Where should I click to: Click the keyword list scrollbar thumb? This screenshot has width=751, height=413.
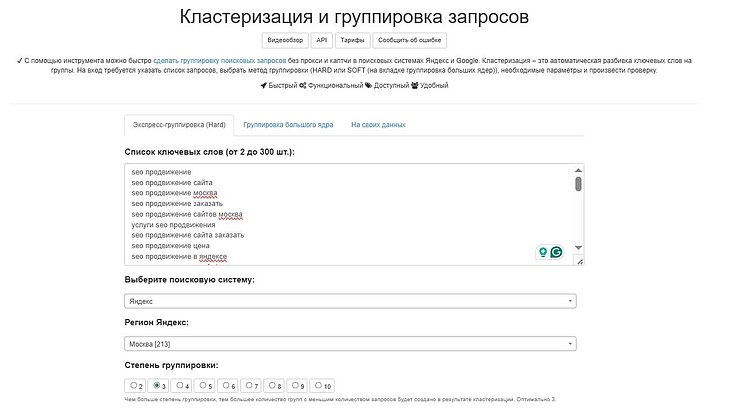[x=578, y=184]
